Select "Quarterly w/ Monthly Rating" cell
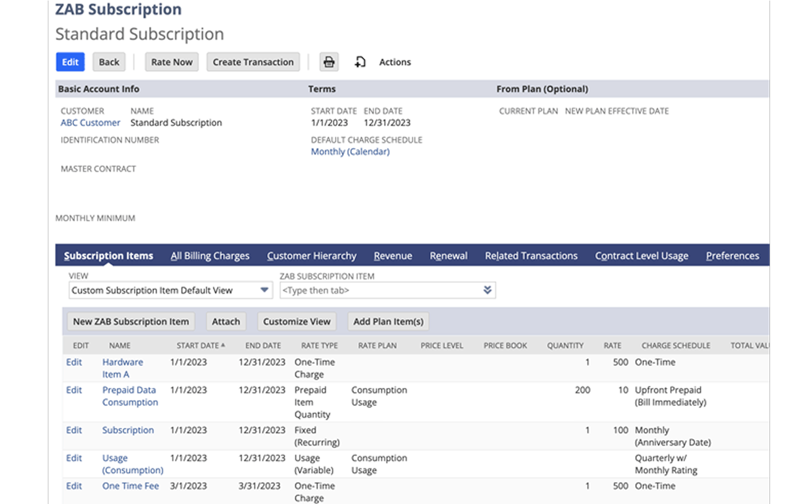 pyautogui.click(x=666, y=464)
